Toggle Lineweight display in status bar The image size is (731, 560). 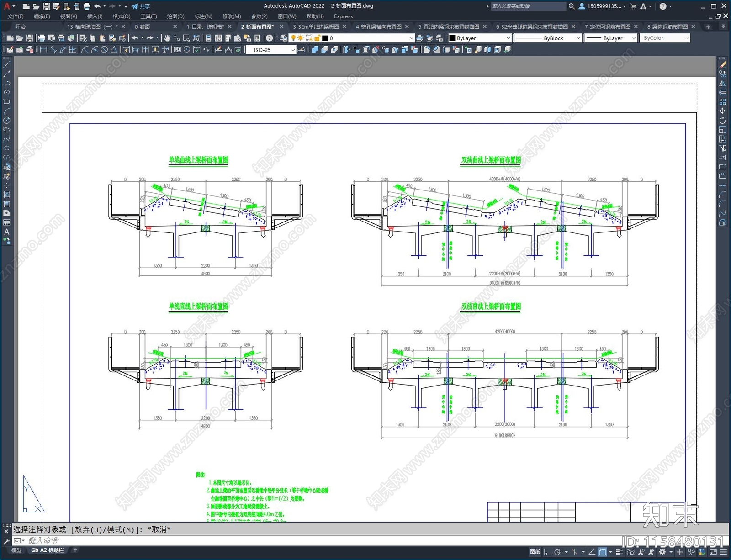[x=619, y=552]
